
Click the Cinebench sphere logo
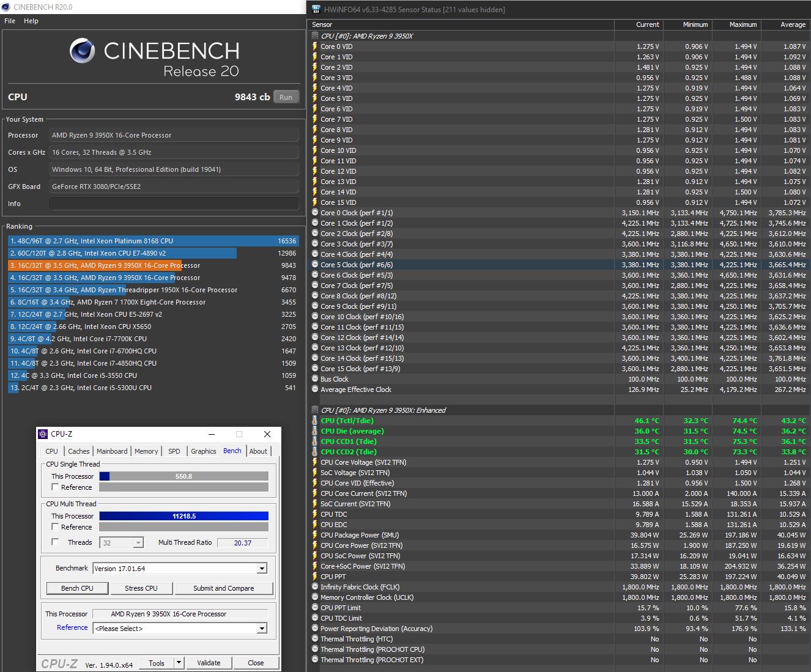pos(82,51)
